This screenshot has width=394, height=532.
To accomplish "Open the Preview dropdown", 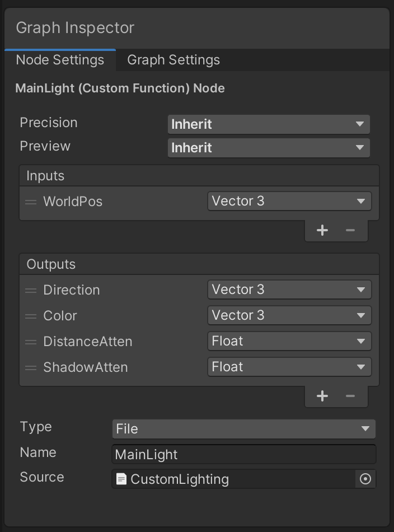I will (x=269, y=148).
